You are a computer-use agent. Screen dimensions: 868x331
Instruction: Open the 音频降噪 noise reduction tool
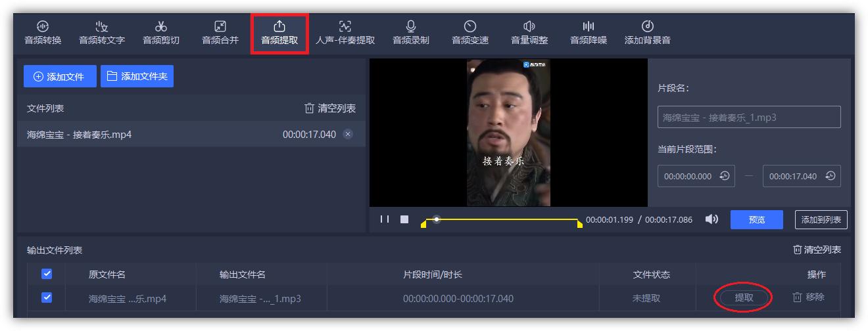pos(589,33)
